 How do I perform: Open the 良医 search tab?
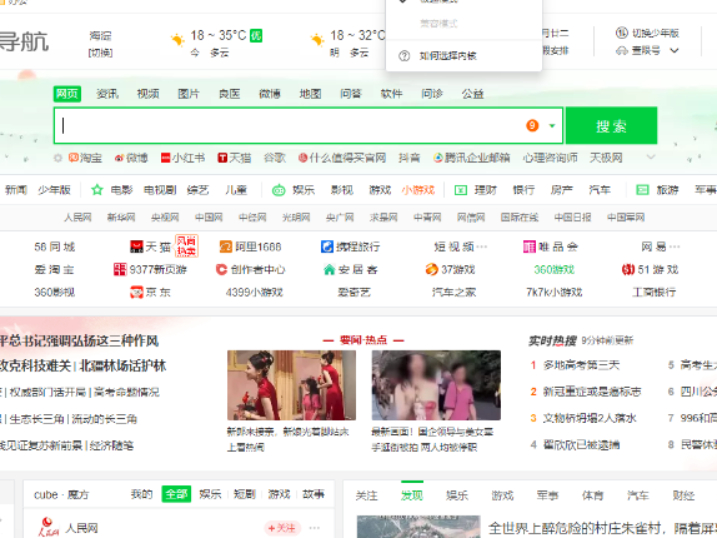(229, 94)
